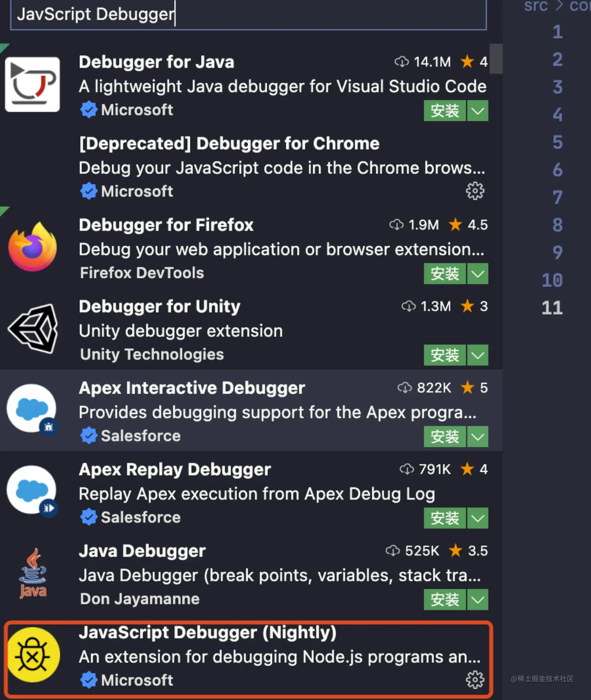Click the Debugger for Java coffee cup icon
Image resolution: width=591 pixels, height=700 pixels.
point(32,84)
